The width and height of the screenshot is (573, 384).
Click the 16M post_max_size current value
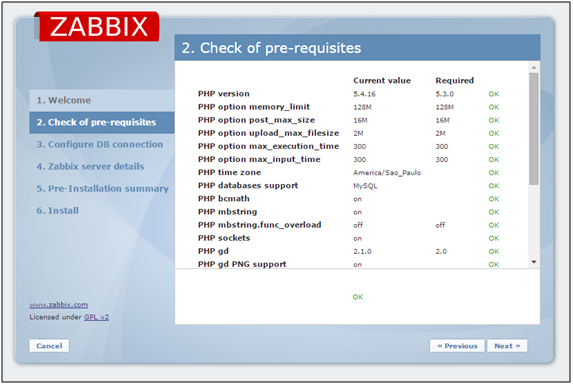(x=360, y=120)
